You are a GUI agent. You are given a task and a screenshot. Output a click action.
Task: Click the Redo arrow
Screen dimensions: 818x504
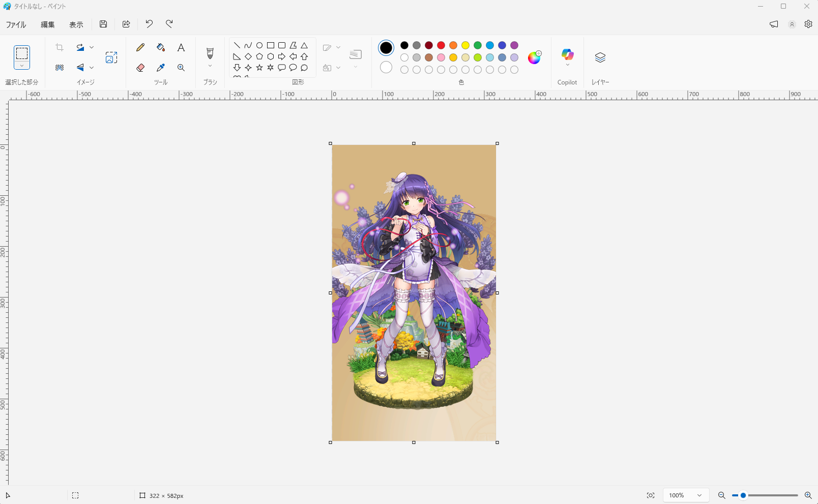click(169, 24)
